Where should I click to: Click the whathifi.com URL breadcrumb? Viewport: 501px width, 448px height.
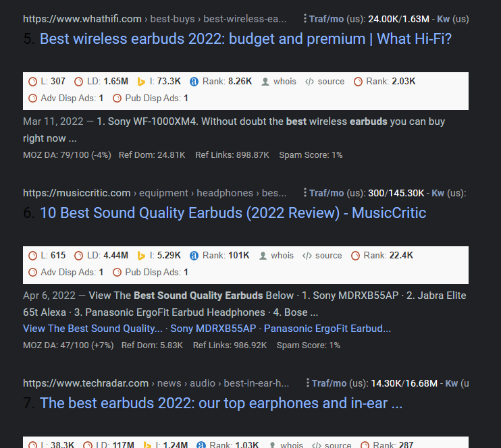coord(155,19)
